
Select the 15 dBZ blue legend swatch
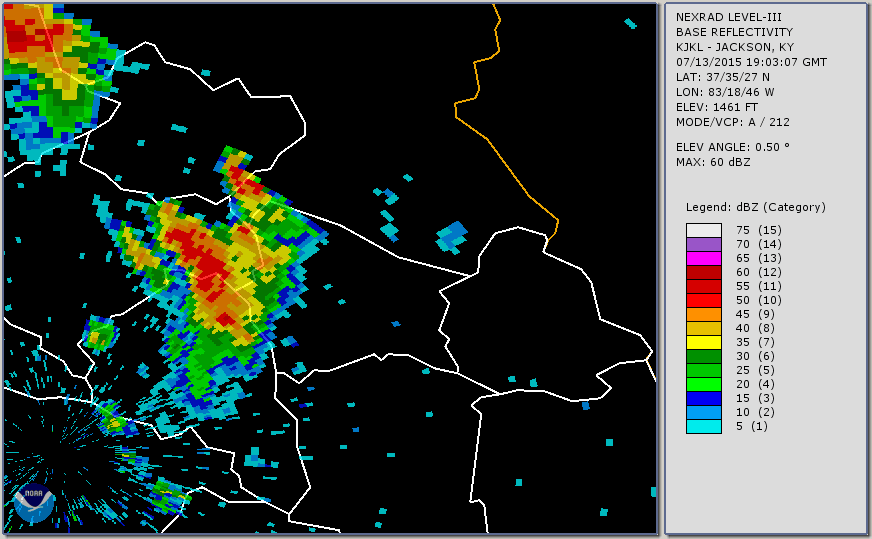703,398
